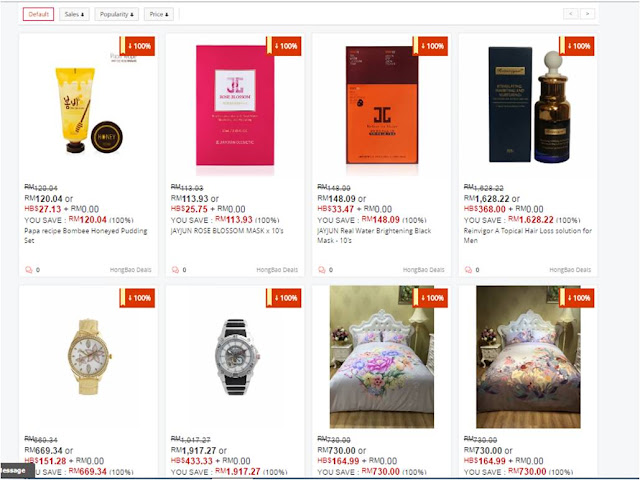The width and height of the screenshot is (640, 480).
Task: Sort products by Price
Action: point(159,14)
